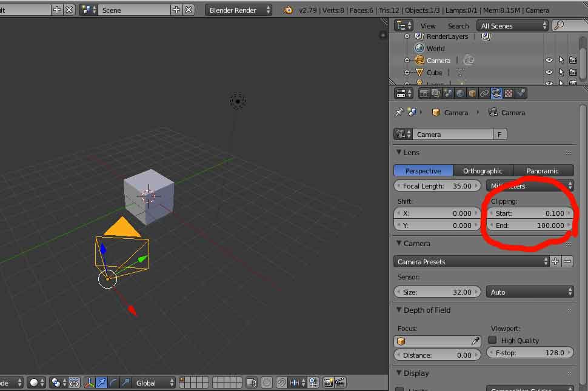Select Panoramic lens type
Image resolution: width=588 pixels, height=391 pixels.
[x=543, y=170]
